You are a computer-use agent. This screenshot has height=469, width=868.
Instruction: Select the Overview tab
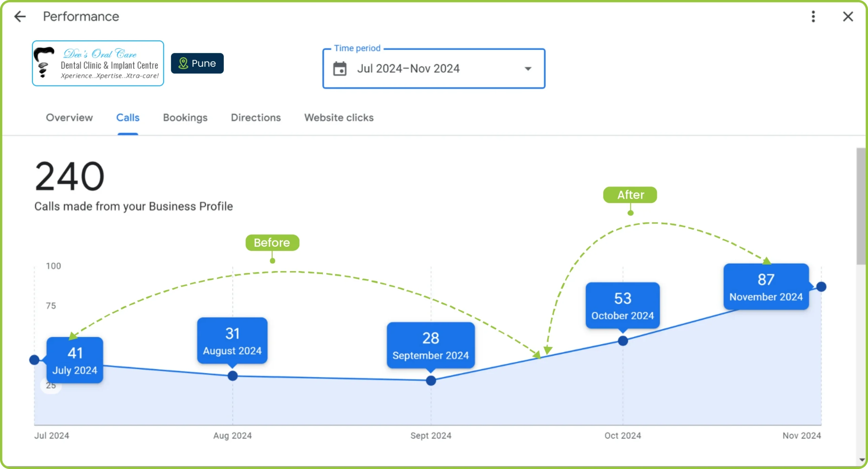coord(70,118)
